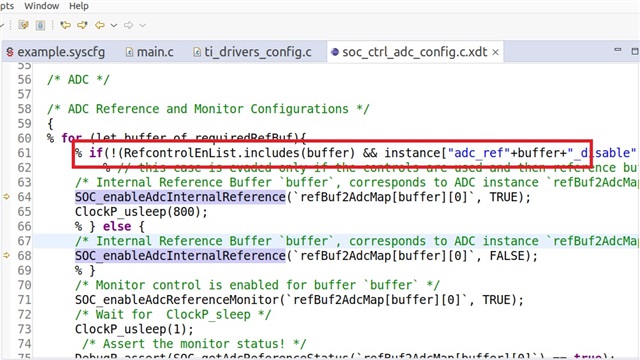Click the Internal Reference Buffer comment on line 67

[x=357, y=241]
